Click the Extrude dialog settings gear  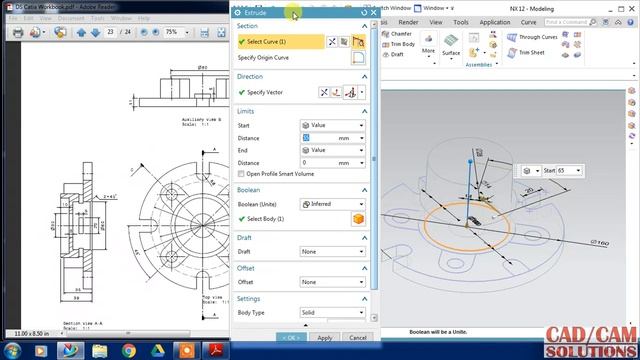[238, 13]
